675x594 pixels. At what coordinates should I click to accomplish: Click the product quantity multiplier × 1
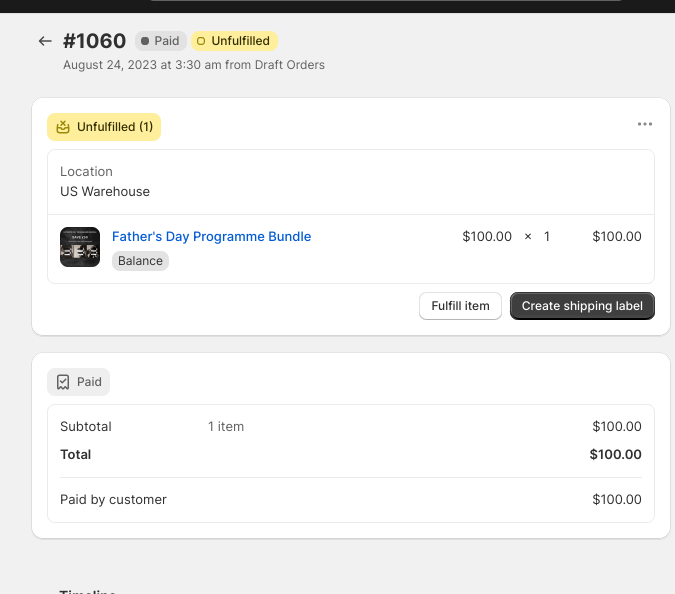[x=537, y=237]
